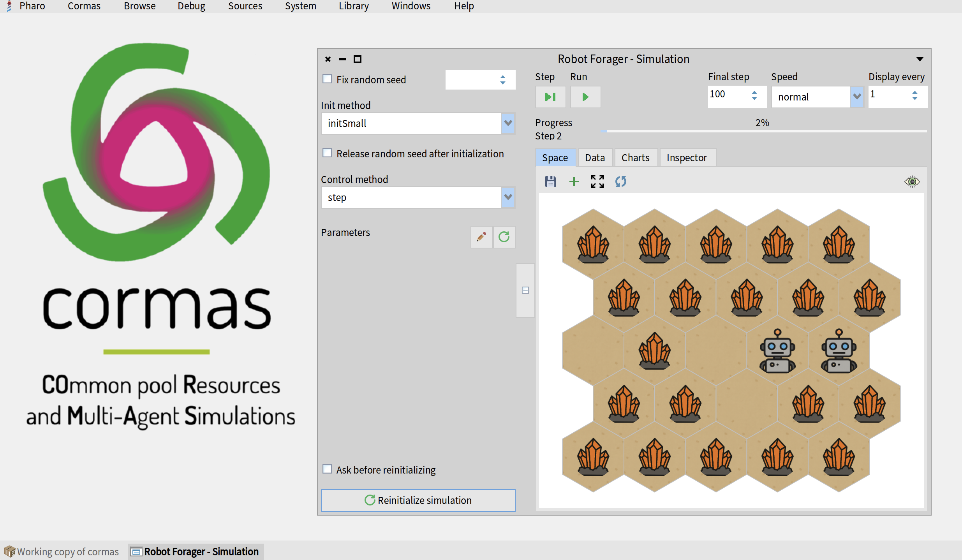Viewport: 962px width, 560px height.
Task: Click the simulation progress bar
Action: click(763, 131)
